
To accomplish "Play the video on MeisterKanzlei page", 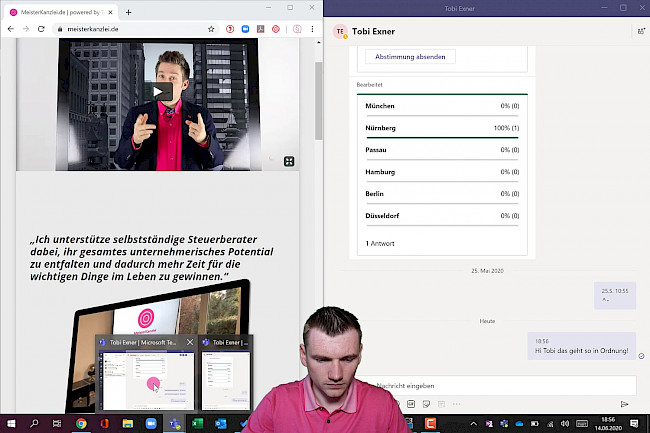I will click(x=162, y=92).
